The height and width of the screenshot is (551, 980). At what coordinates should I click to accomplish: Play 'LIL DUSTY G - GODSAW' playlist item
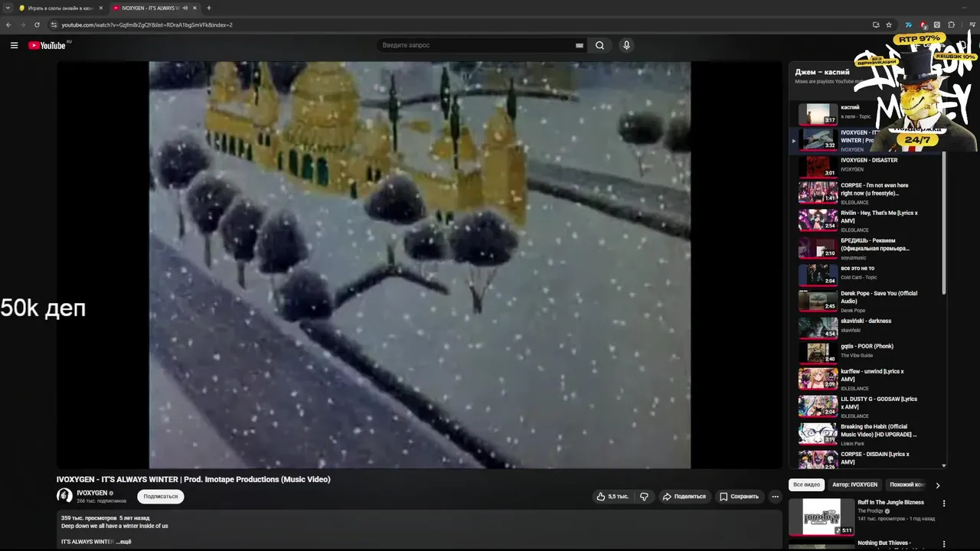[x=865, y=406]
